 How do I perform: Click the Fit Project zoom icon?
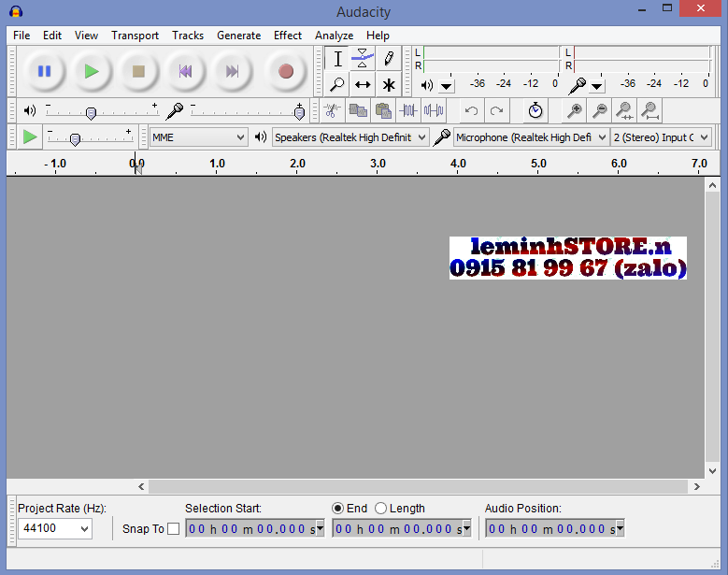click(649, 110)
